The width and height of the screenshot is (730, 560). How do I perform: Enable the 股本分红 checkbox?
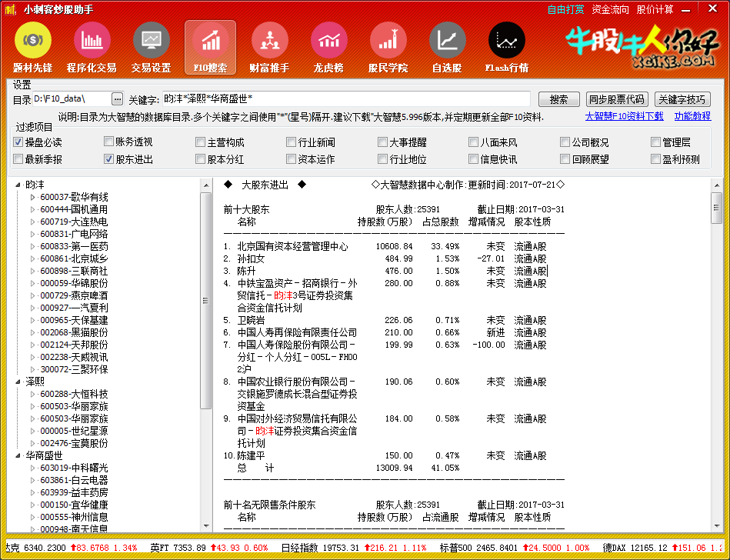(x=200, y=159)
